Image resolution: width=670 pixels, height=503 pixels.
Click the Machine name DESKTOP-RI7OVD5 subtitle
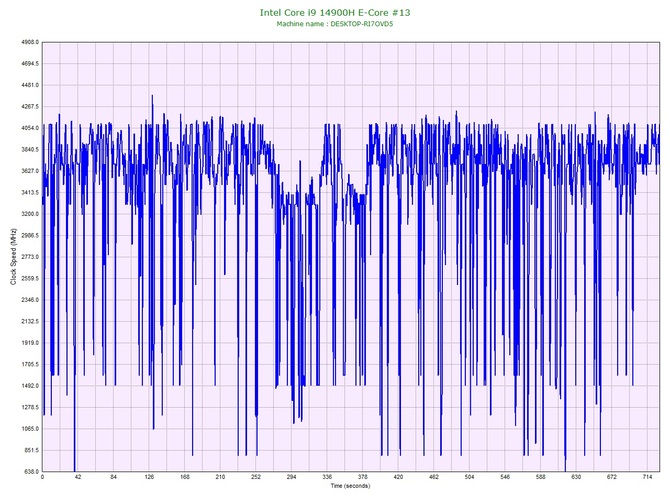(335, 24)
